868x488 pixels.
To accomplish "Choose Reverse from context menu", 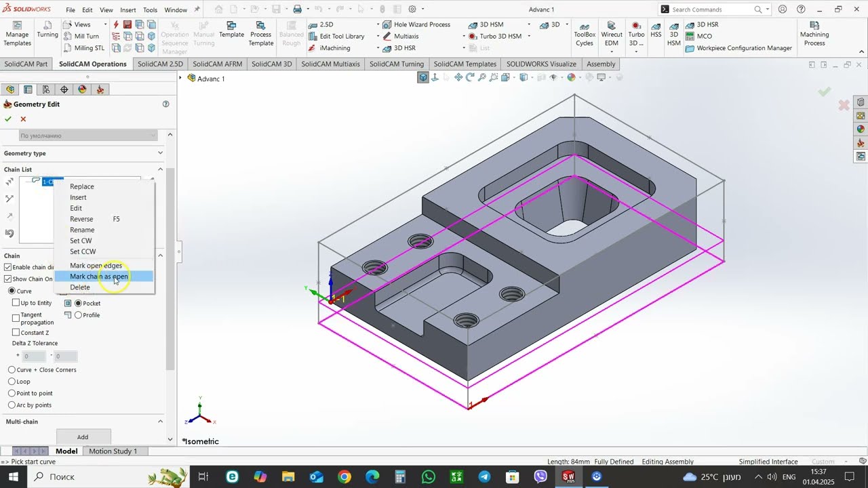I will point(81,219).
